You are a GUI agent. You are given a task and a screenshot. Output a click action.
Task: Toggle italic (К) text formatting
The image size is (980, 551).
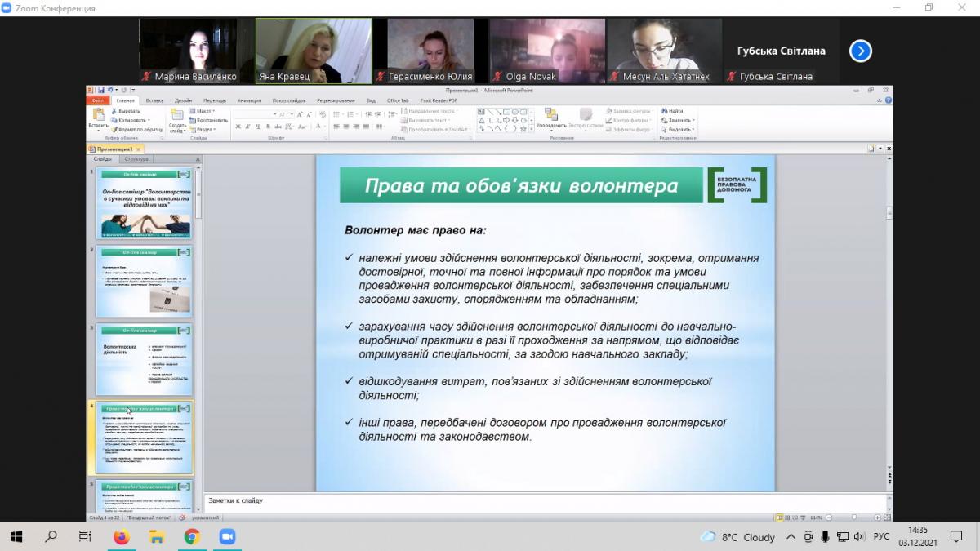click(x=248, y=127)
